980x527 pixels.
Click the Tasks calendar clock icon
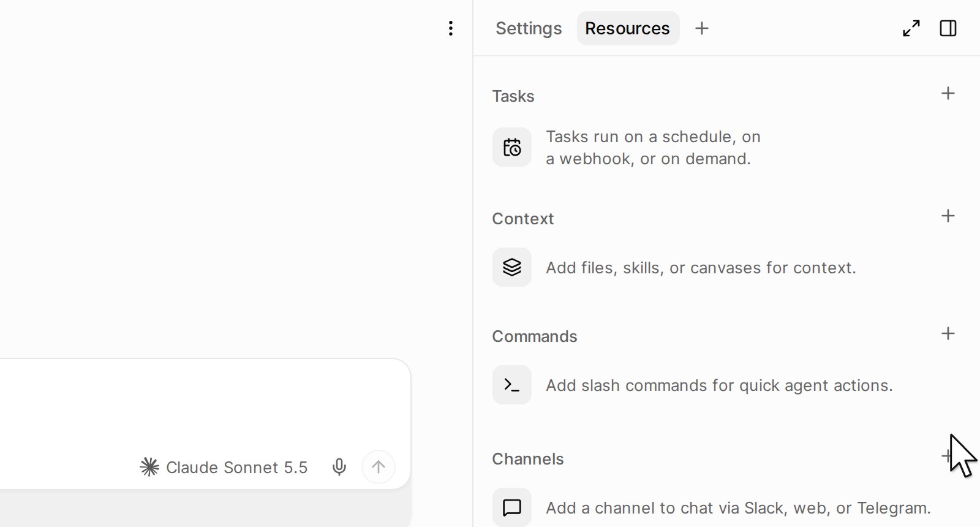click(x=512, y=147)
